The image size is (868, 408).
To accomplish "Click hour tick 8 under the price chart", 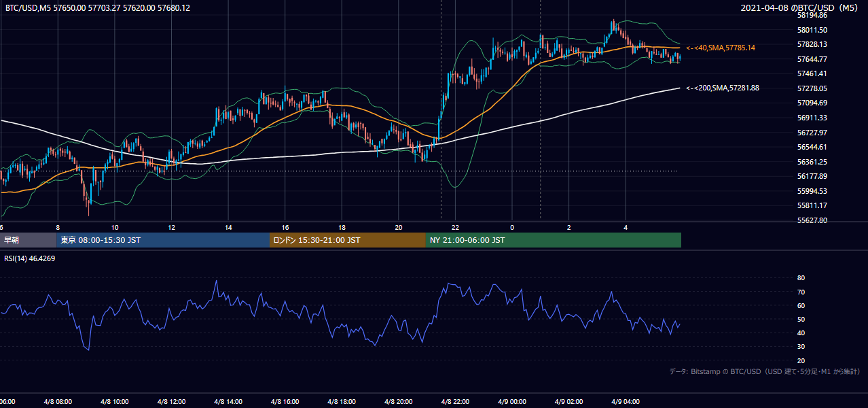I will tap(58, 227).
